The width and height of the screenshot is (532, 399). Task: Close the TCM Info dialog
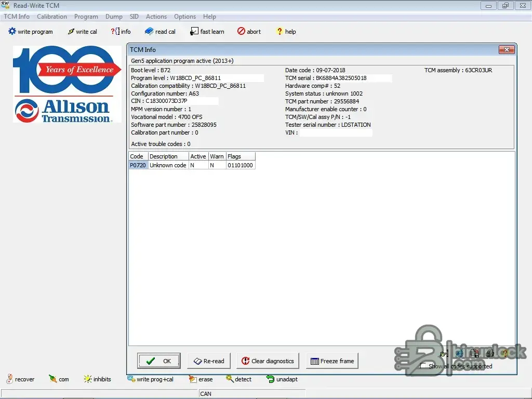coord(507,49)
